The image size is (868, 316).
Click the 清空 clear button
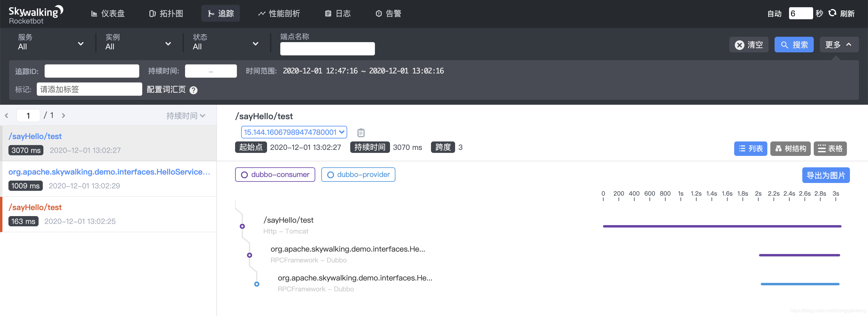click(x=749, y=45)
